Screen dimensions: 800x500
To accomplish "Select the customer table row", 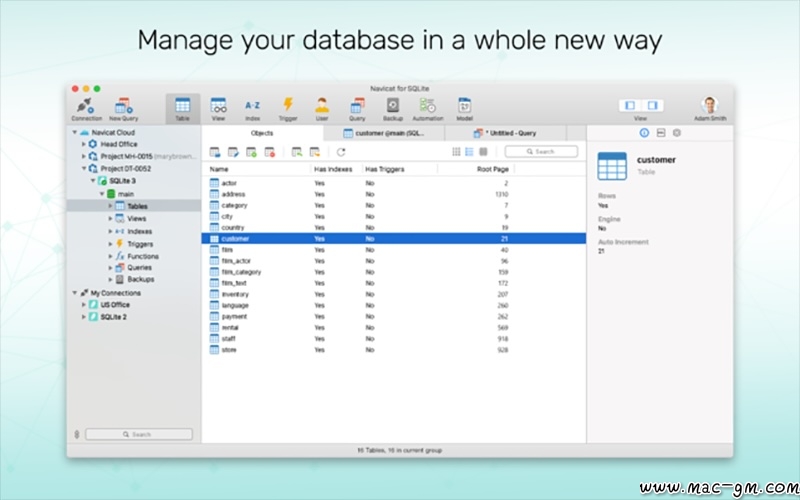I will click(x=393, y=238).
